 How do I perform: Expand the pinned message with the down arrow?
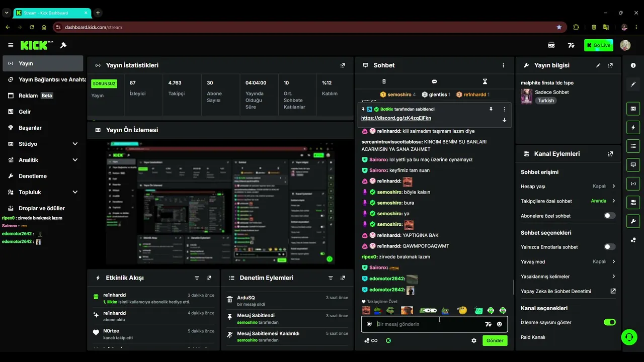pos(504,120)
